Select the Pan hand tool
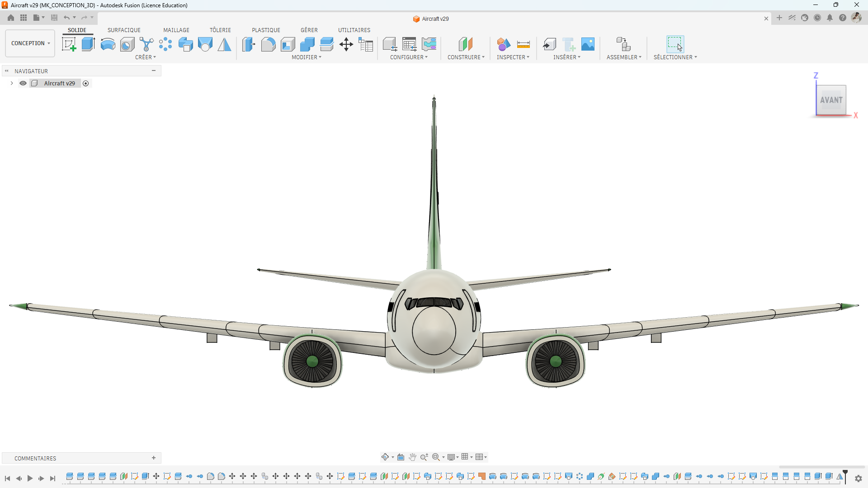This screenshot has width=868, height=488. [412, 457]
